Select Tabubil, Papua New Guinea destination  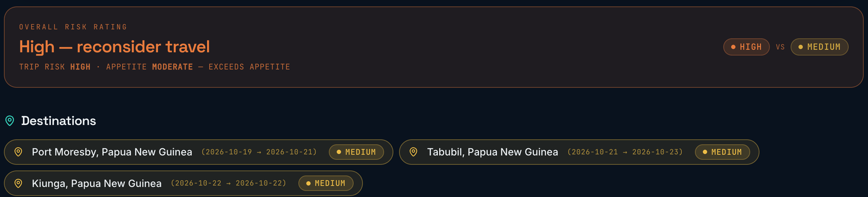579,152
